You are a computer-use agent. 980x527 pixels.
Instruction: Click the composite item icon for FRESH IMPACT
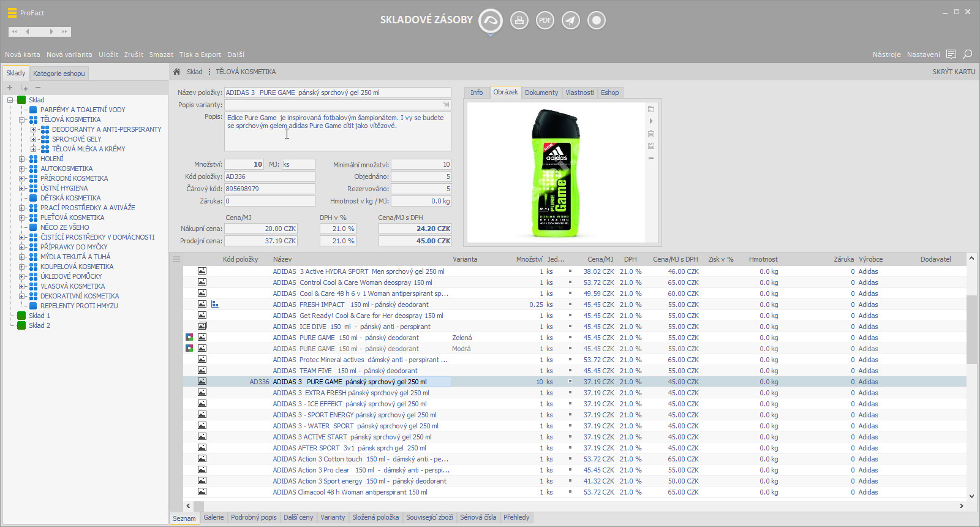(215, 304)
